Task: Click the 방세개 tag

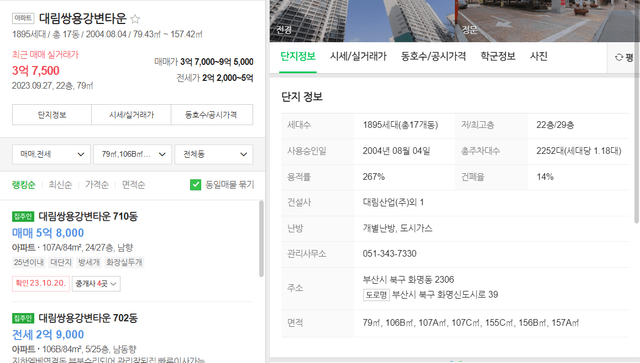Action: click(x=89, y=262)
